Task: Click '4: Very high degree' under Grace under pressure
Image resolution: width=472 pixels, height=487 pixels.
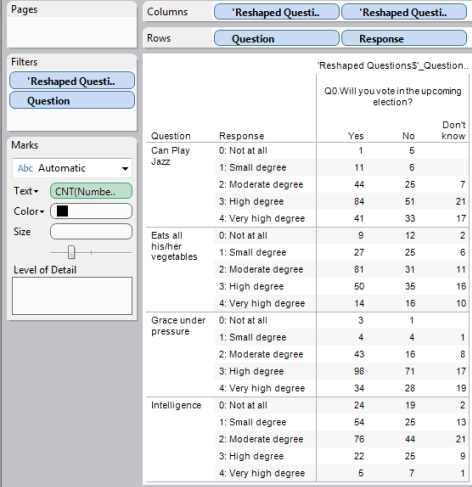Action: [262, 388]
